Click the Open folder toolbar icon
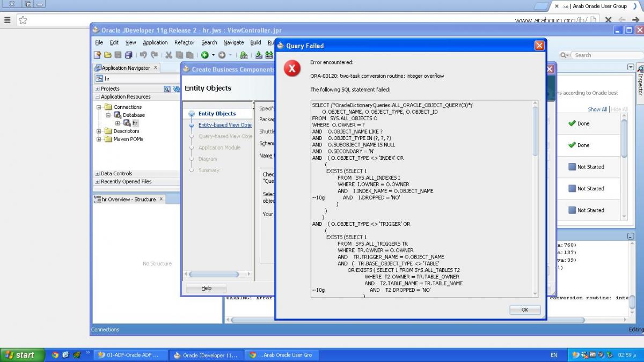This screenshot has width=644, height=362. [x=108, y=55]
